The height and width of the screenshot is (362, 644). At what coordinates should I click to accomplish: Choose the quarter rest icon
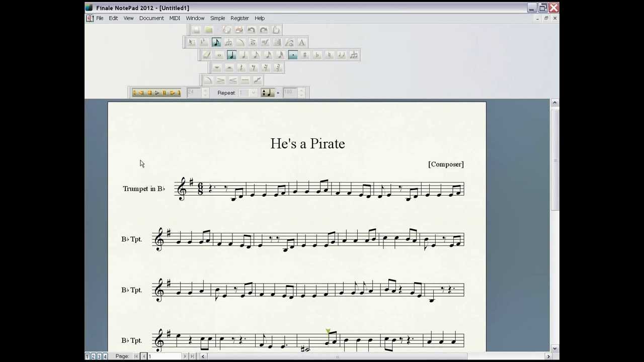pos(241,68)
